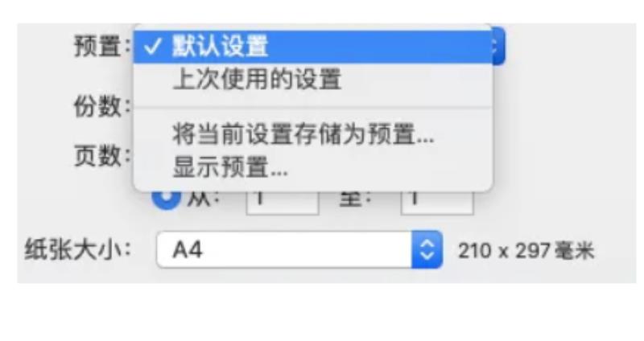Click the separator line in the preset menu

click(313, 108)
